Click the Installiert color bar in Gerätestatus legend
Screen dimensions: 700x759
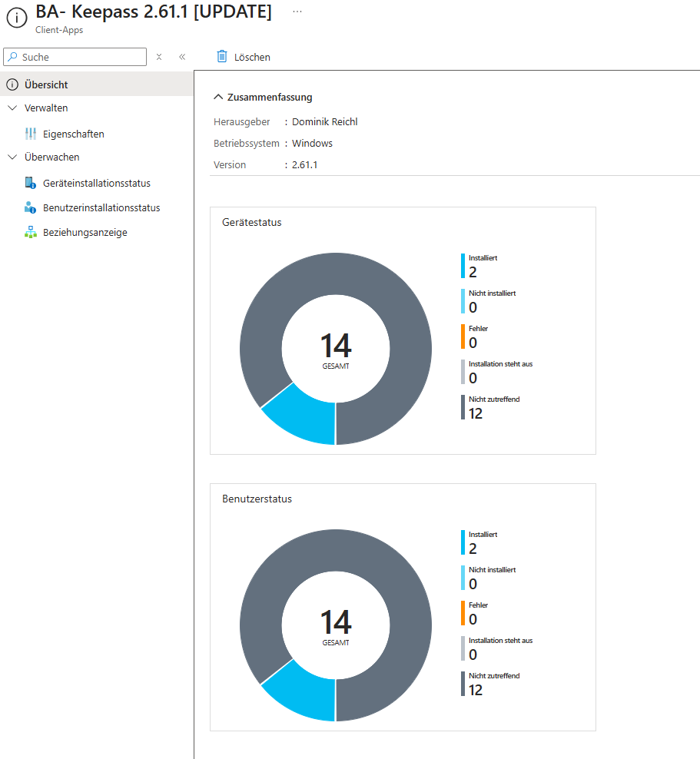click(x=463, y=267)
